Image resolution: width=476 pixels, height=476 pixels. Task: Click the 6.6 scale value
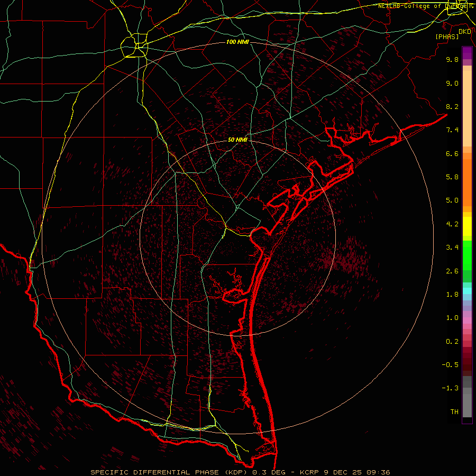pos(452,153)
